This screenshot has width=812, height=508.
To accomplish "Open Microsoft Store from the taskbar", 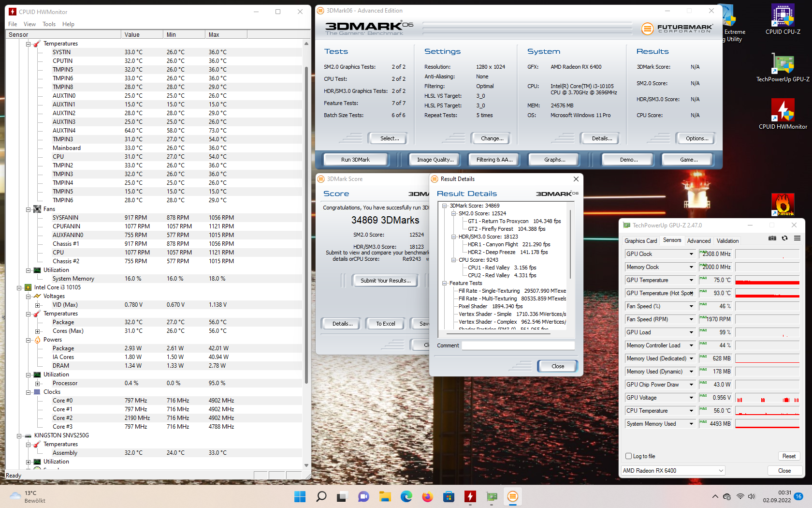I will click(449, 496).
